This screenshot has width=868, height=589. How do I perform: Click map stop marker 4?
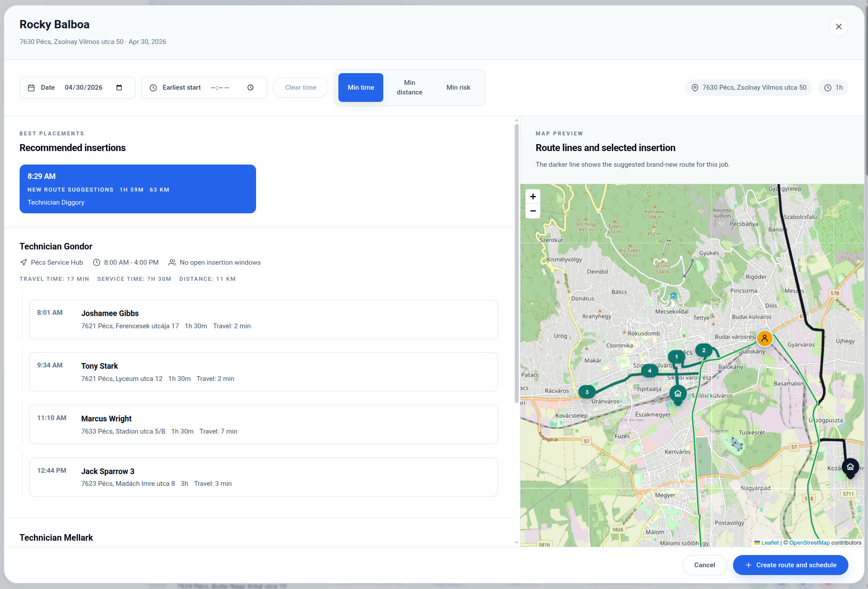649,371
